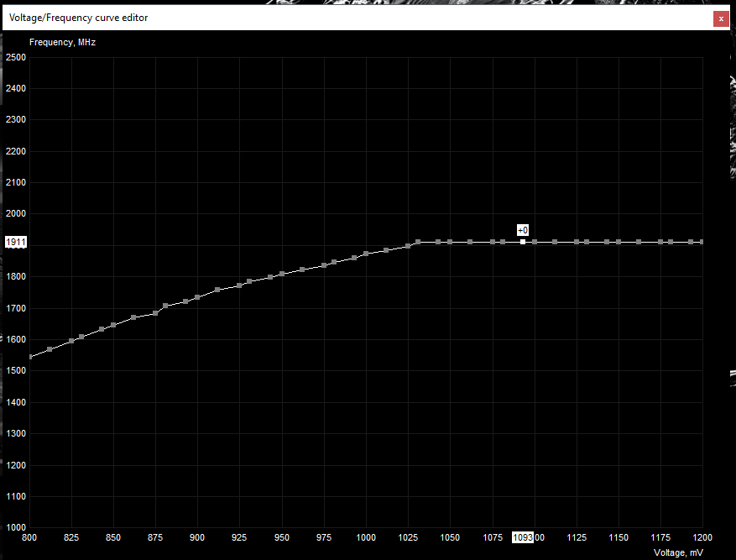
Task: Choose the curve point at 875 mV
Action: (x=155, y=313)
